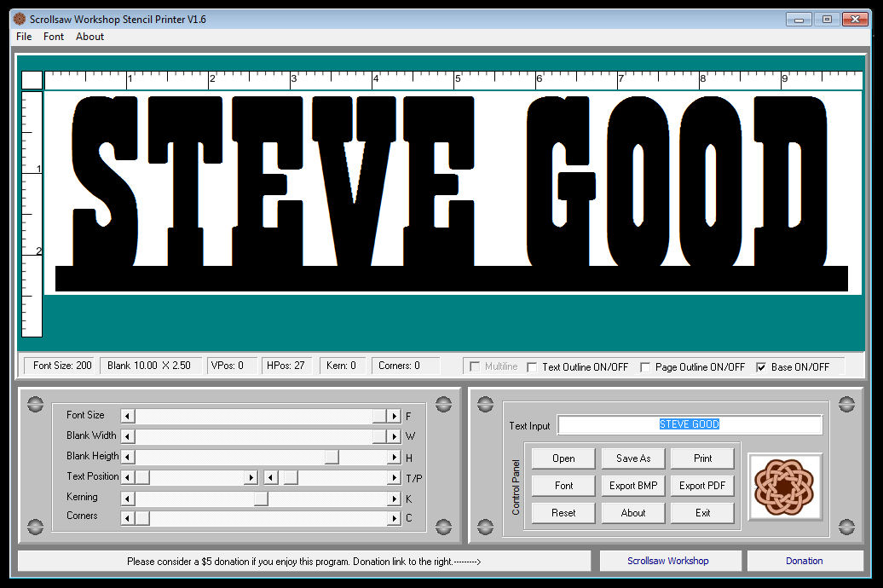Reset the stencil settings
Image resolution: width=883 pixels, height=588 pixels.
[x=563, y=512]
